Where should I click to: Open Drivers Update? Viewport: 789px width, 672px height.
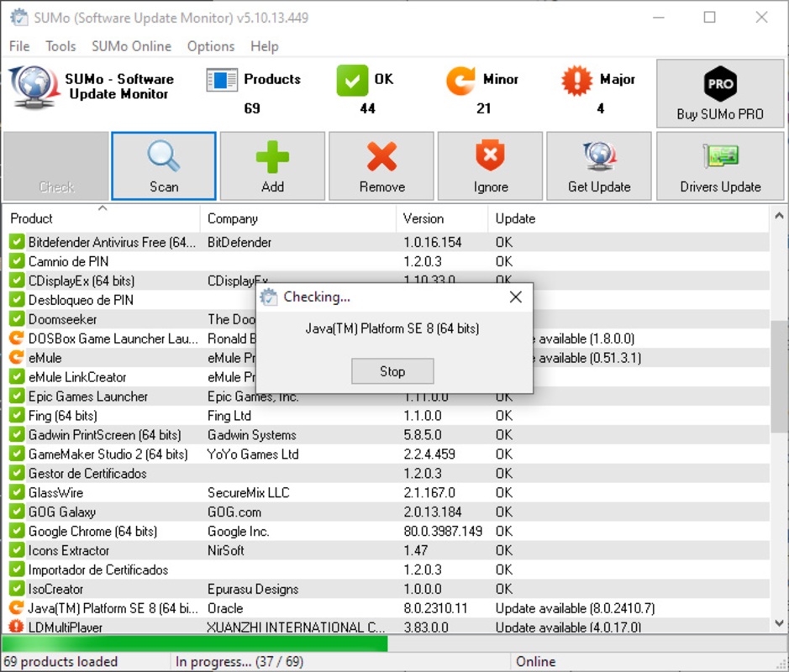[720, 166]
